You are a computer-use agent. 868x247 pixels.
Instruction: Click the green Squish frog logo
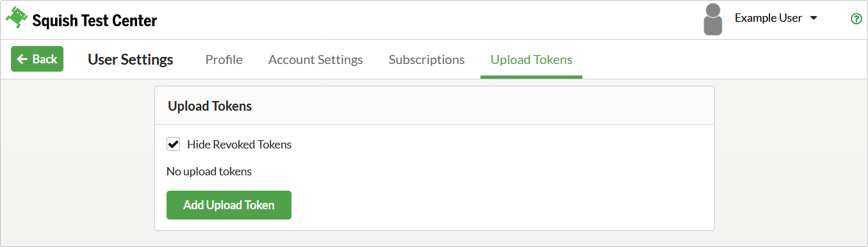point(17,19)
